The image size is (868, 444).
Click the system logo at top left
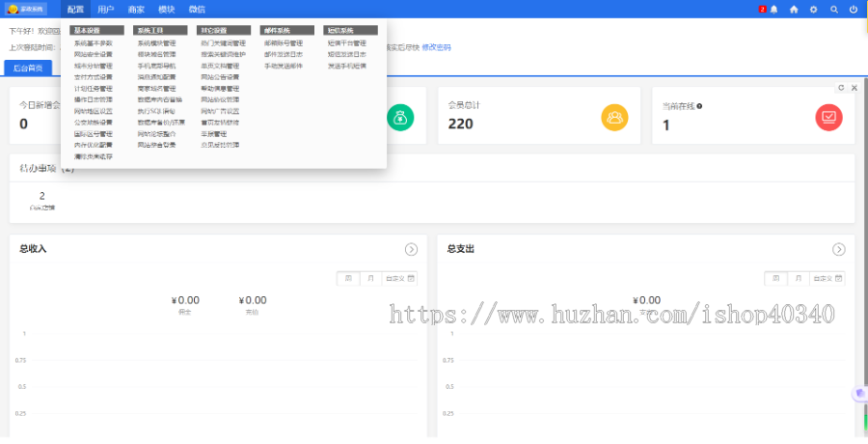(x=26, y=9)
